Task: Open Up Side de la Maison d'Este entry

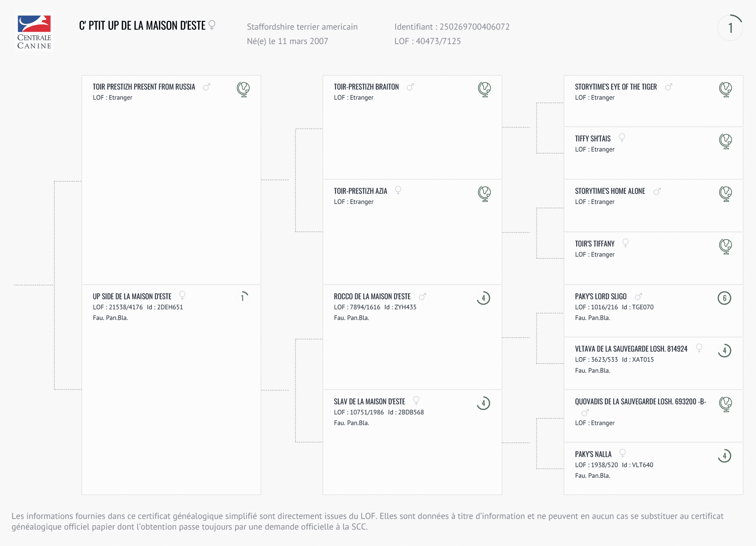Action: (132, 297)
